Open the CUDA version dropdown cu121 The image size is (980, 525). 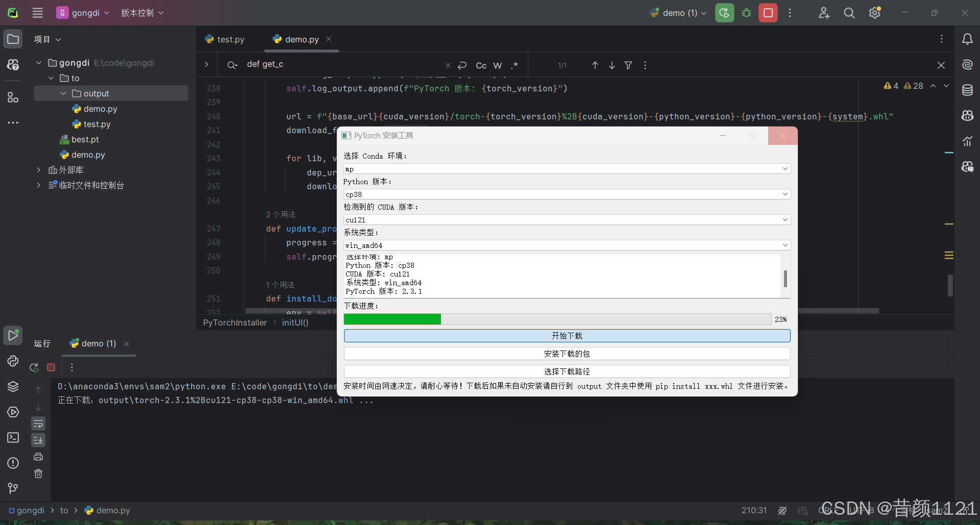pyautogui.click(x=567, y=220)
